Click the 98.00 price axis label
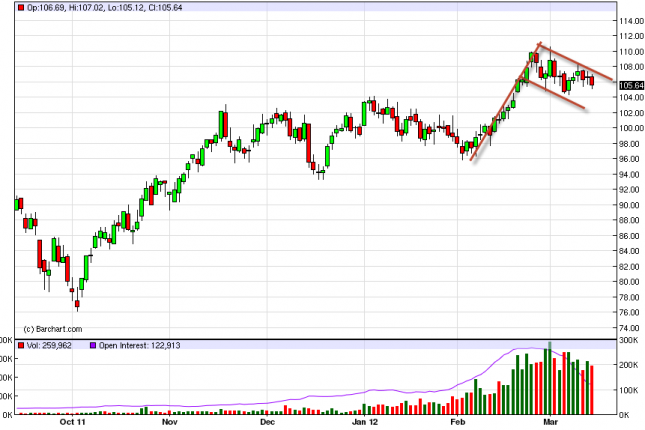This screenshot has height=430, width=645. click(x=631, y=144)
